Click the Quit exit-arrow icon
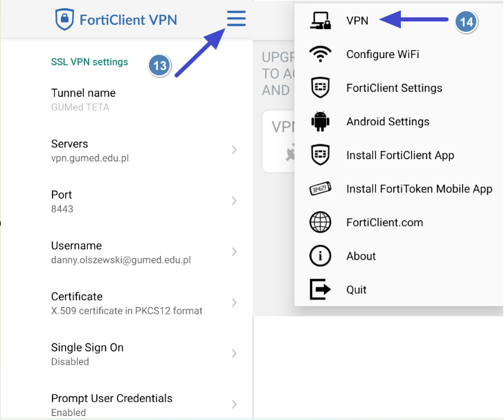This screenshot has width=504, height=420. pyautogui.click(x=320, y=289)
